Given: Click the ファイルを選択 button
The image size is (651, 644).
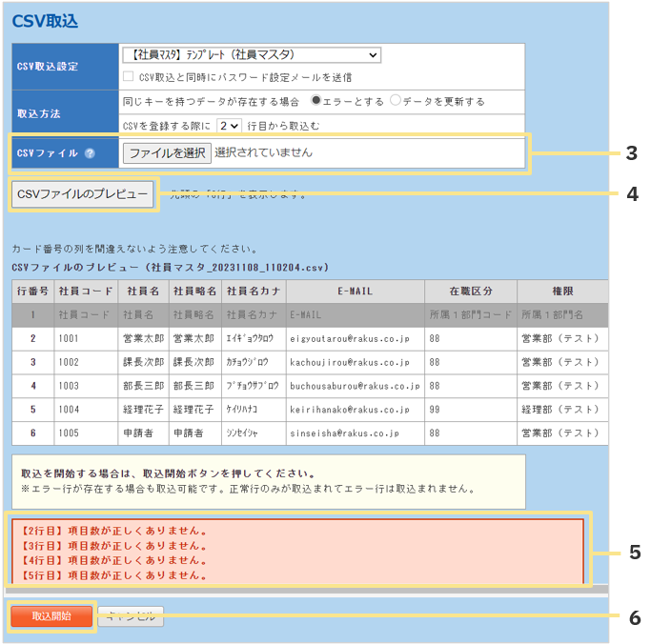Looking at the screenshot, I should point(167,152).
